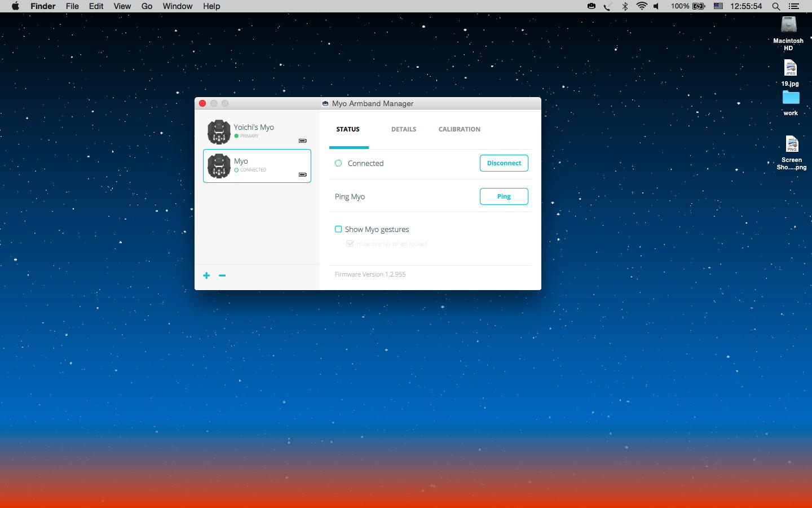Open the View menu
The image size is (812, 508).
[x=122, y=6]
